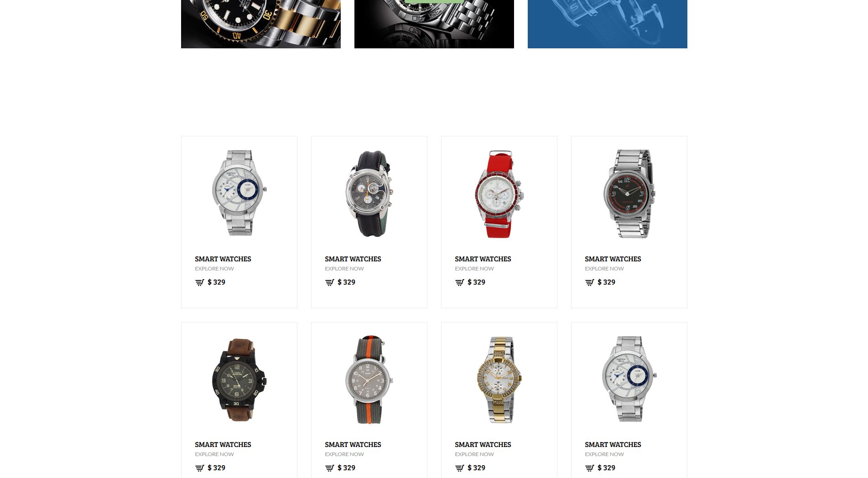
Task: Open Explore Now under red strap watch
Action: point(474,269)
